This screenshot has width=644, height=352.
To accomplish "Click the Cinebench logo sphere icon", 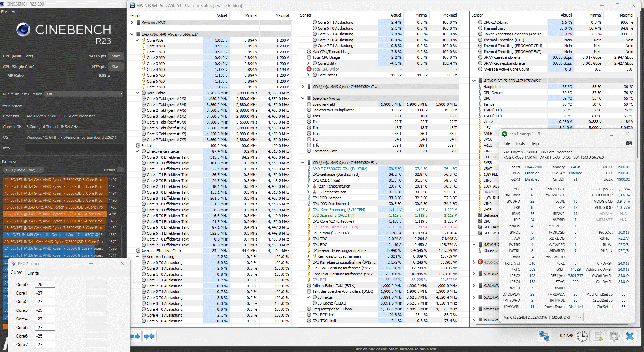I will [x=23, y=30].
